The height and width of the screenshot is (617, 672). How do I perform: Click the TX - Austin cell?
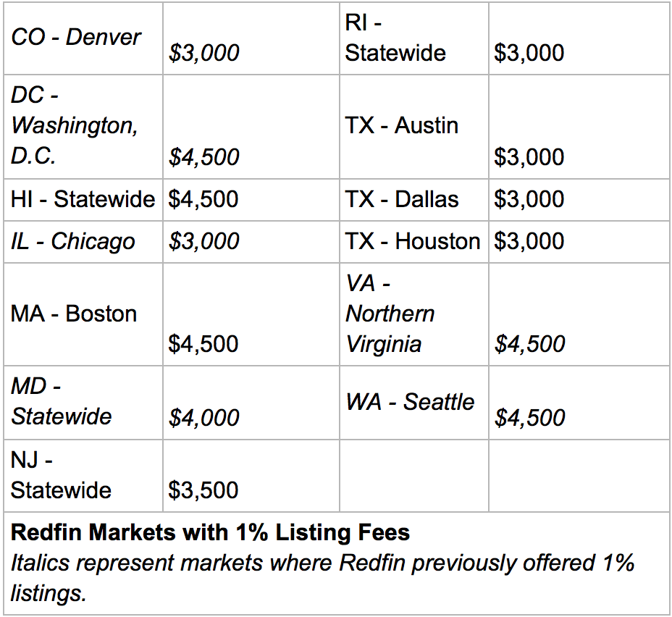click(x=402, y=125)
